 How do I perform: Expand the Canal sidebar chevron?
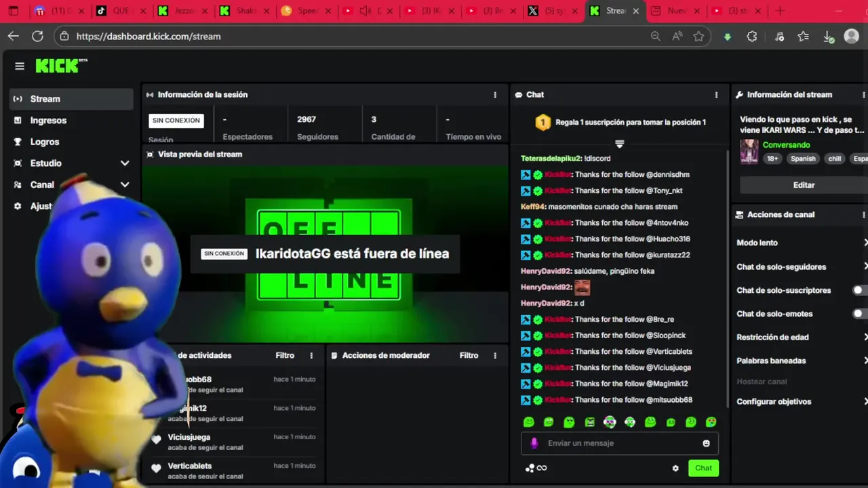pyautogui.click(x=125, y=184)
